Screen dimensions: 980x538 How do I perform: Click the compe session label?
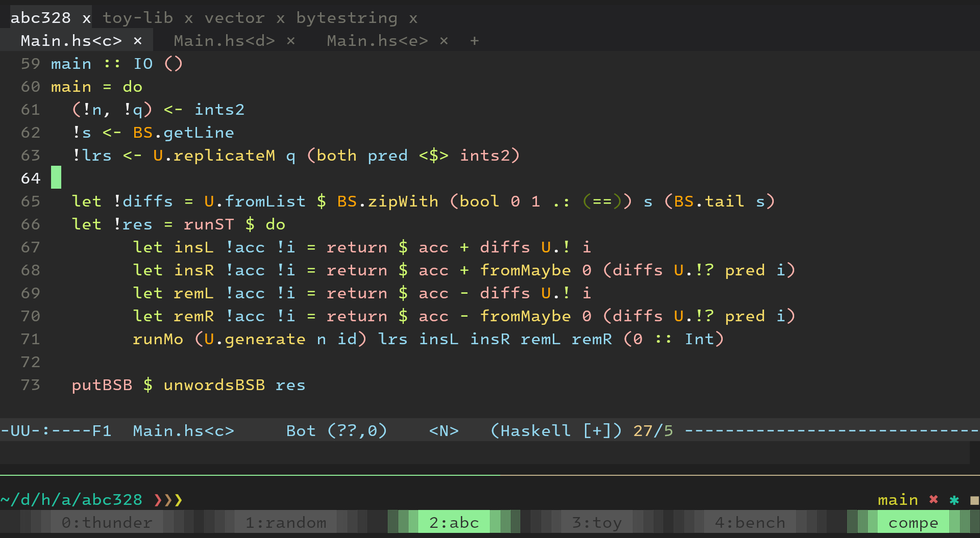(x=914, y=523)
